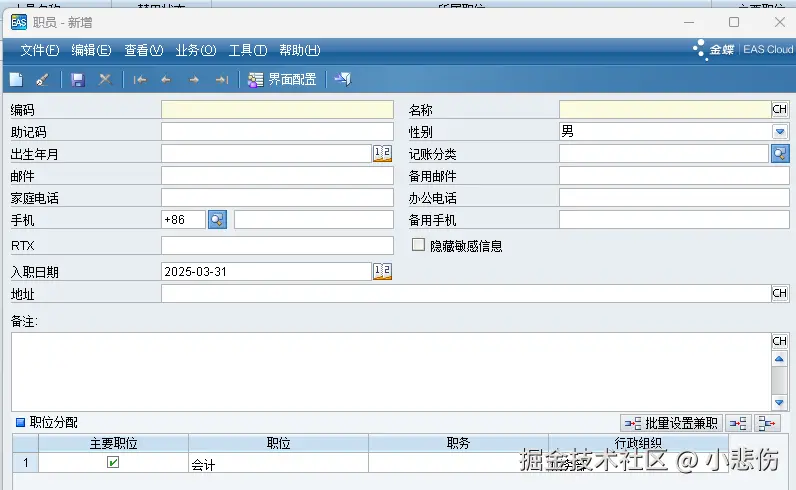Go to previous record arrow icon
796x490 pixels.
[166, 80]
